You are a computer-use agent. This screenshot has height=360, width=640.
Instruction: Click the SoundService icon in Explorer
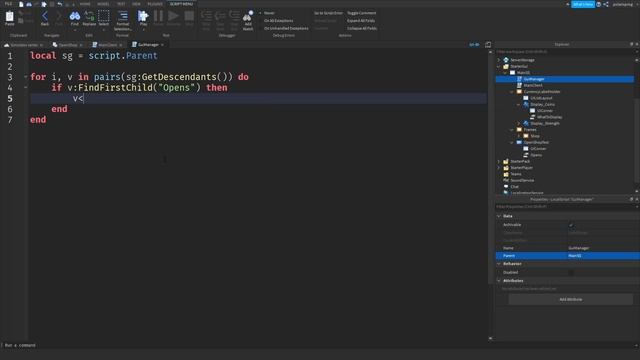pos(506,180)
